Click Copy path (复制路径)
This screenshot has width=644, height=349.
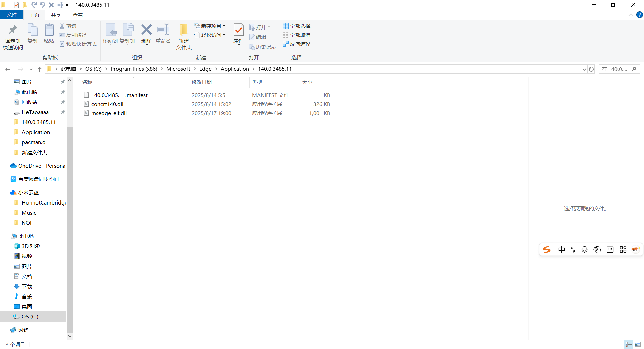point(73,35)
